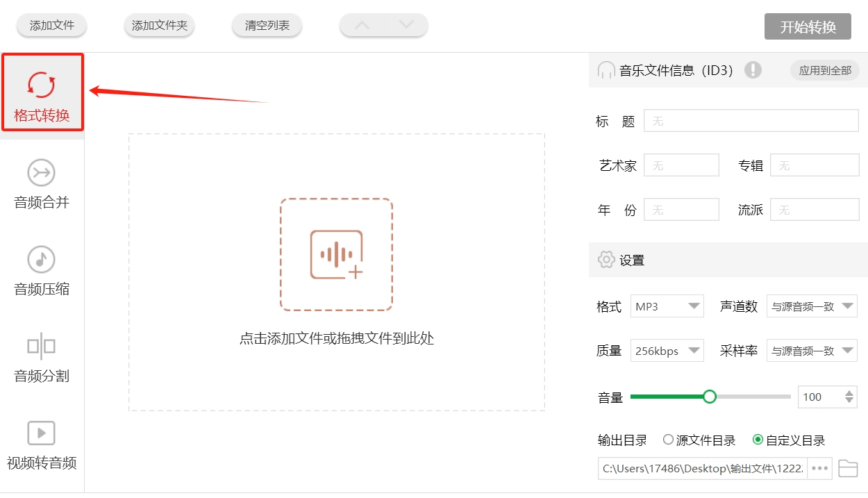Switch to Audio Split (音频分割) mode
The height and width of the screenshot is (498, 868).
[42, 358]
